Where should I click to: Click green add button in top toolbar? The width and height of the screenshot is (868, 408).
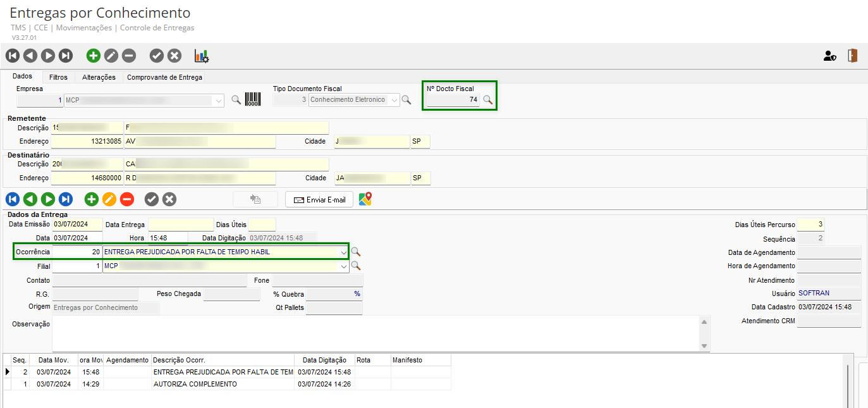pos(94,56)
